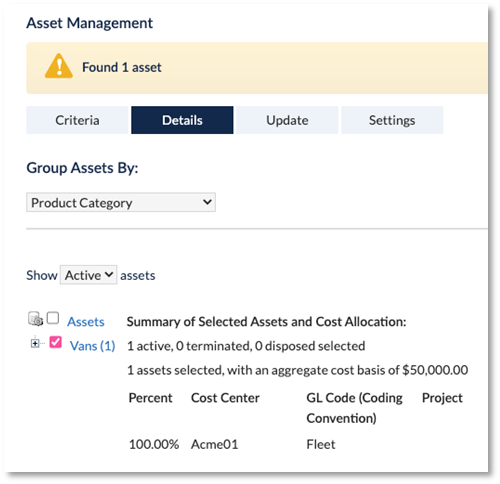
Task: Click the asset tree root icon beside Assets
Action: pos(35,319)
